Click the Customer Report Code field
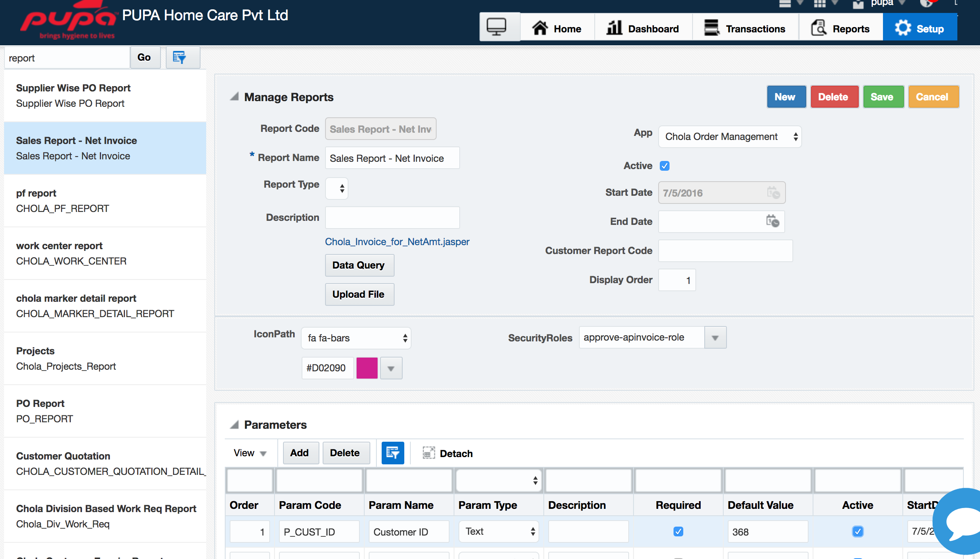This screenshot has width=980, height=559. (725, 251)
